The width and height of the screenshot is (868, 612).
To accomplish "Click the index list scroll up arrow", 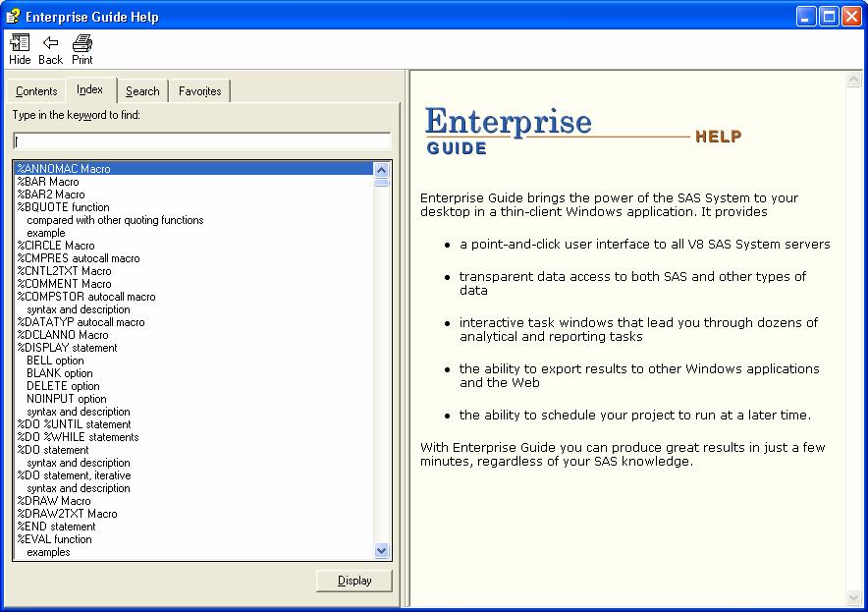I will 381,170.
